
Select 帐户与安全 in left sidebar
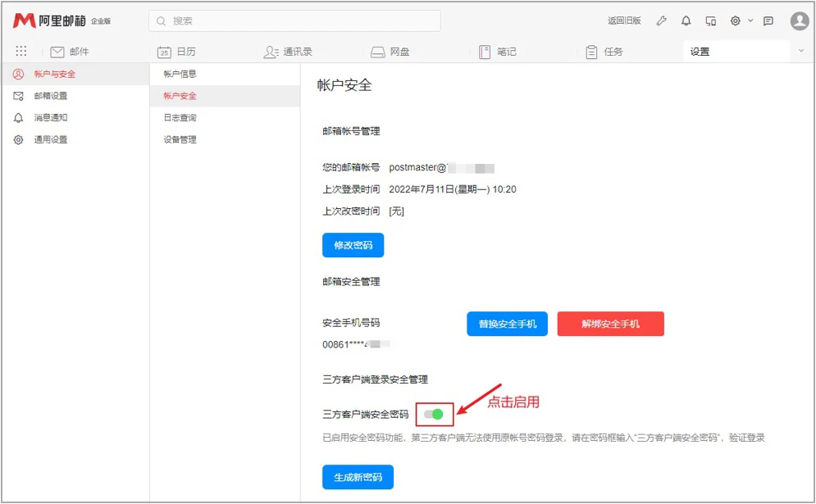75,74
